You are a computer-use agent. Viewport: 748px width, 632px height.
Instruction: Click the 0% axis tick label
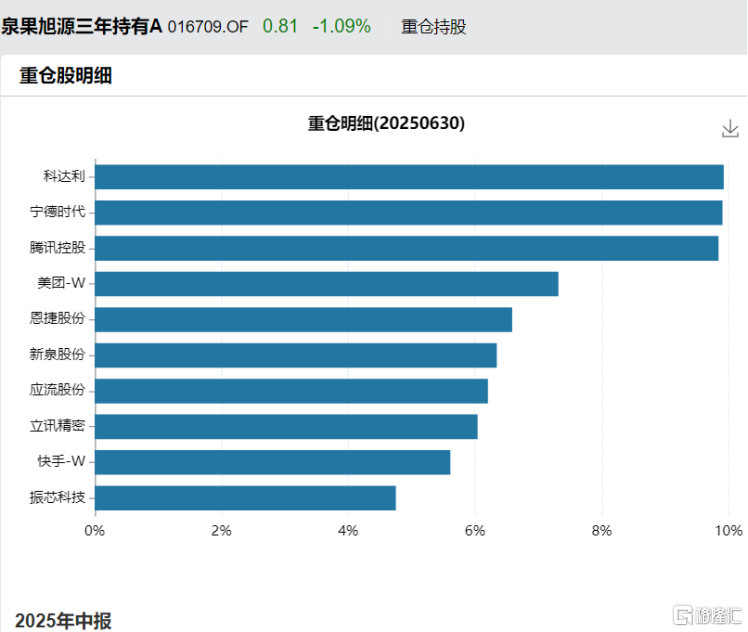94,530
